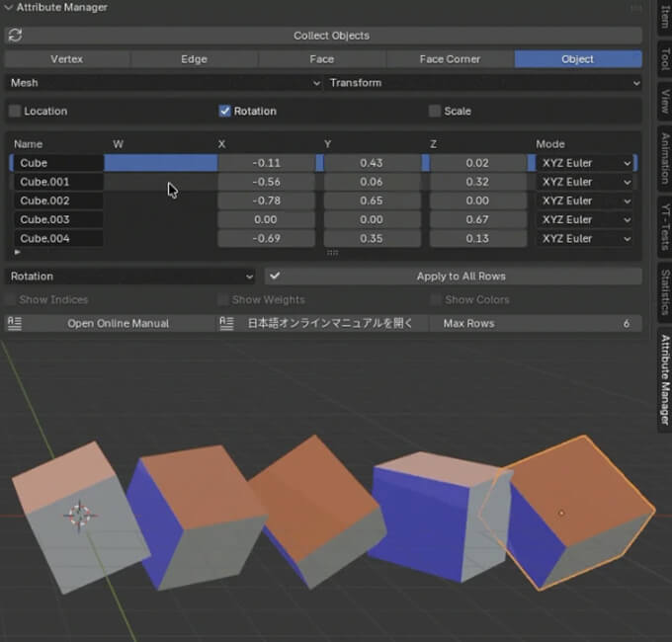Enable the Location checkbox
Screen dimensions: 672x642
pos(15,112)
